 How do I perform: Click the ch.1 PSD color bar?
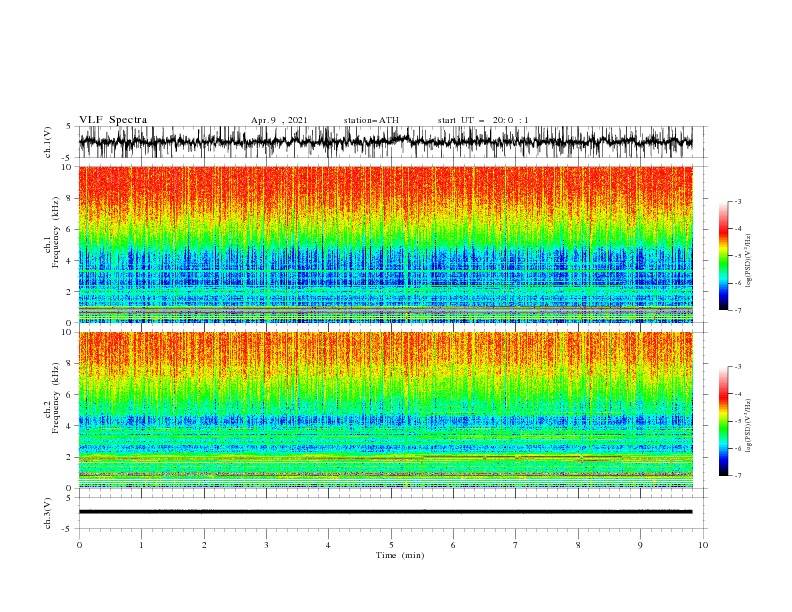724,256
